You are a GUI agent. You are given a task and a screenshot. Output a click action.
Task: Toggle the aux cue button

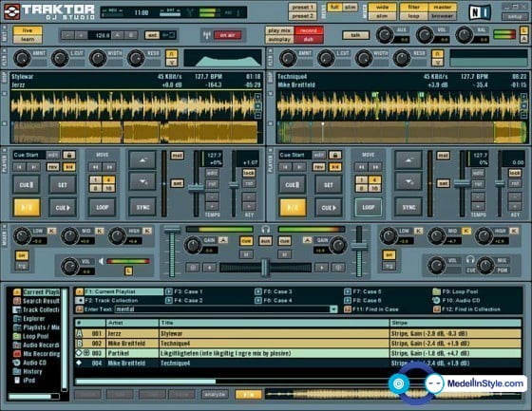click(x=265, y=241)
